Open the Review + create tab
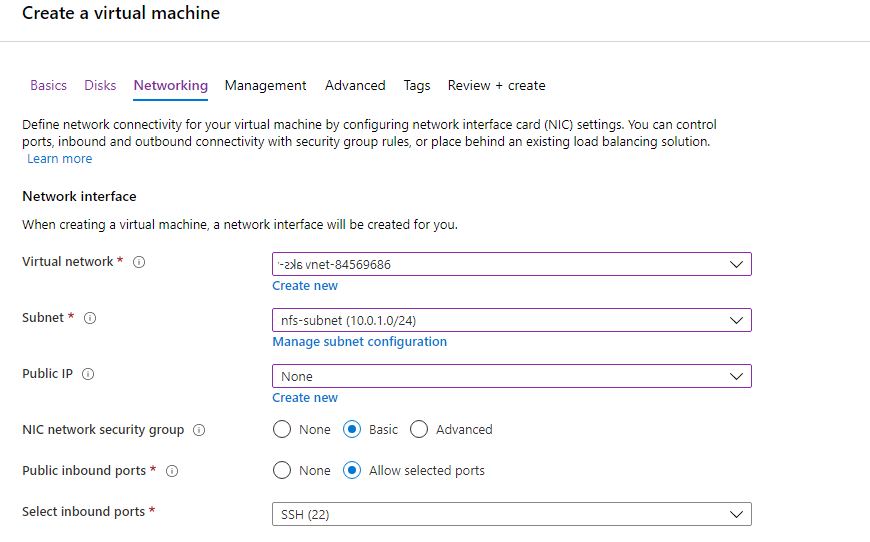This screenshot has height=542, width=870. pyautogui.click(x=496, y=86)
